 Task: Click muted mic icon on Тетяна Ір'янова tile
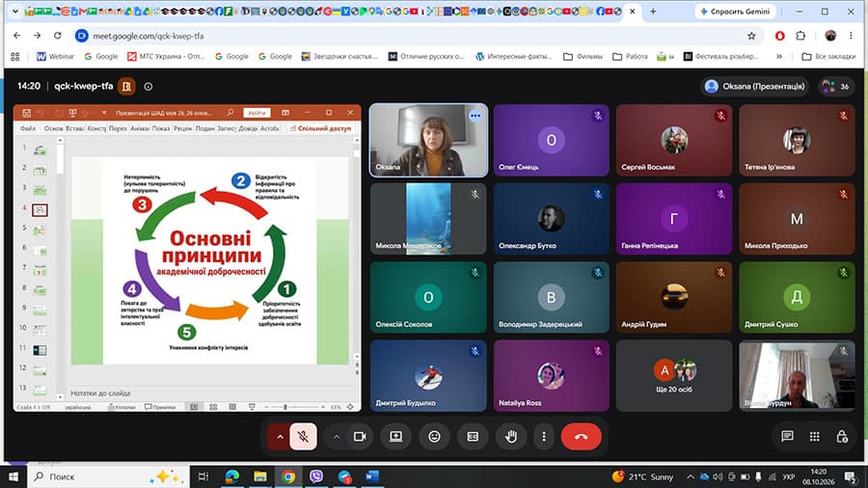(x=843, y=116)
